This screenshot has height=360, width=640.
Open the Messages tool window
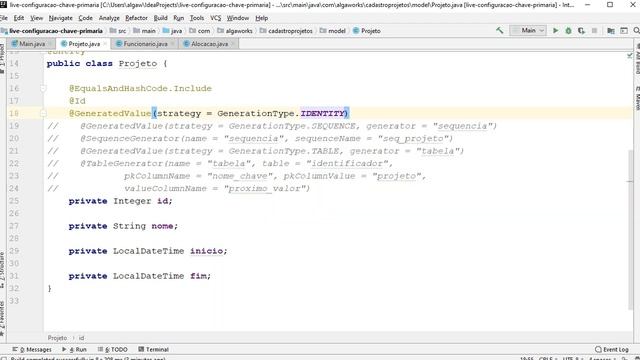click(x=33, y=349)
